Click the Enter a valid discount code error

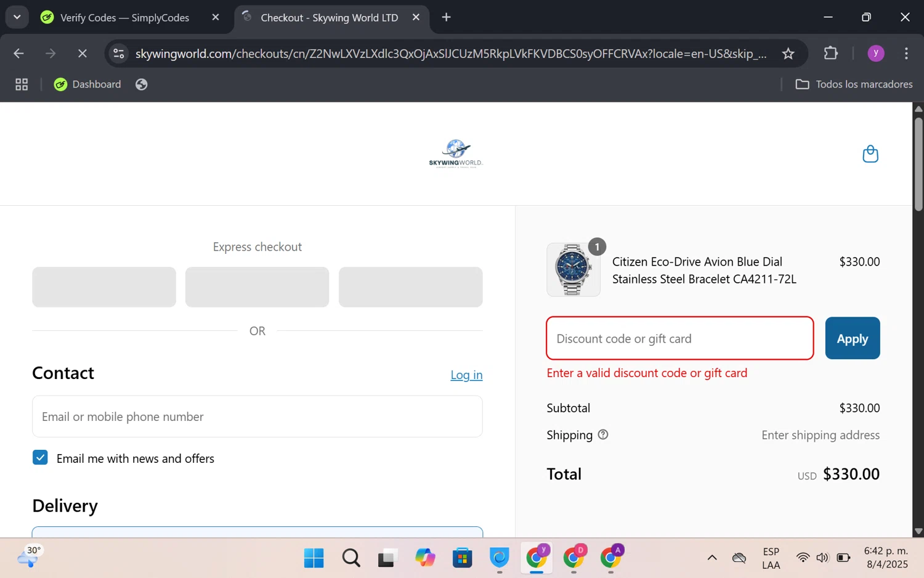(647, 373)
